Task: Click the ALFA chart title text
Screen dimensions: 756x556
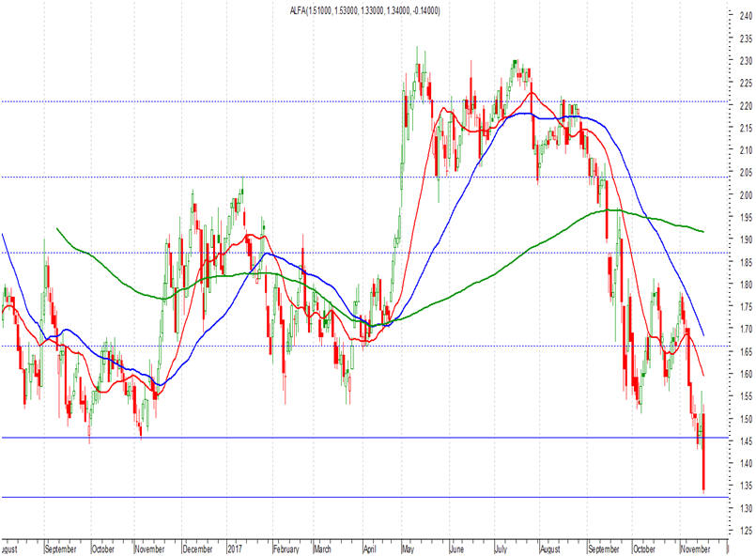Action: [364, 10]
